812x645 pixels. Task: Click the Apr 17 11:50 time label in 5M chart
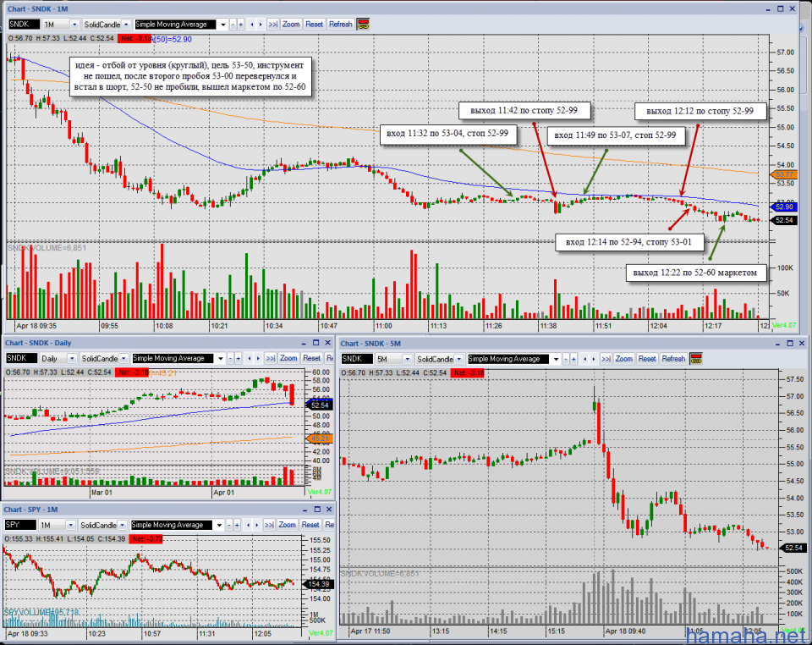click(x=370, y=631)
